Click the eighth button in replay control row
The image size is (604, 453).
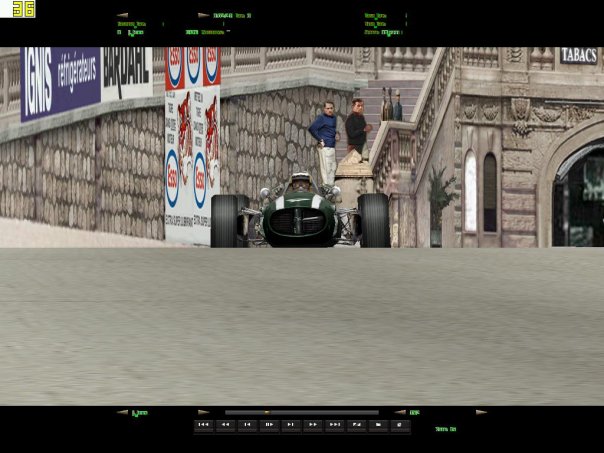(x=357, y=425)
